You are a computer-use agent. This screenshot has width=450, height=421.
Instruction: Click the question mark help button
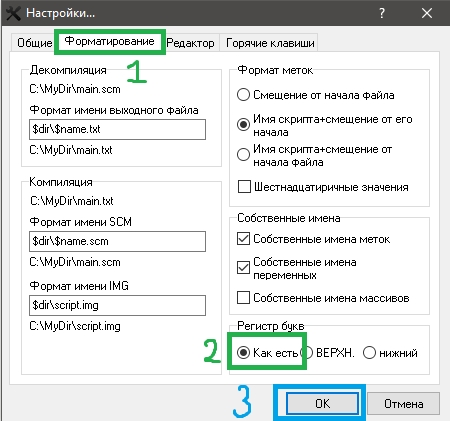click(382, 13)
